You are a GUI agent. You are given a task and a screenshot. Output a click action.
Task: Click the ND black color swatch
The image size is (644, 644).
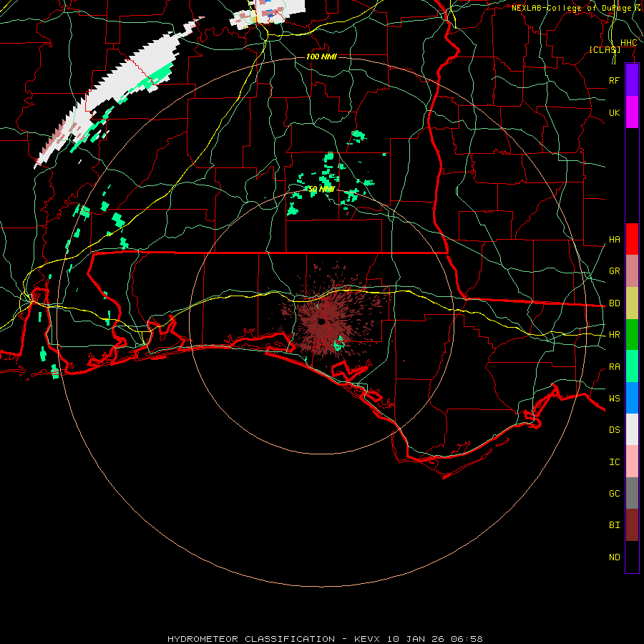point(632,557)
